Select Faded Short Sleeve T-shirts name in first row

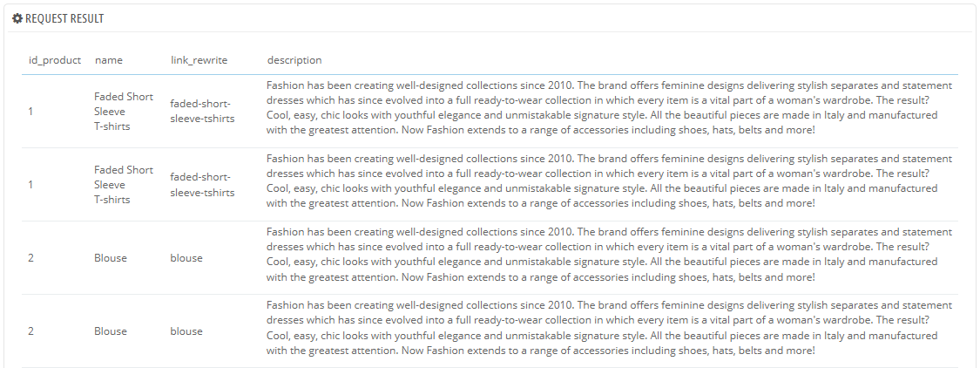pyautogui.click(x=124, y=112)
